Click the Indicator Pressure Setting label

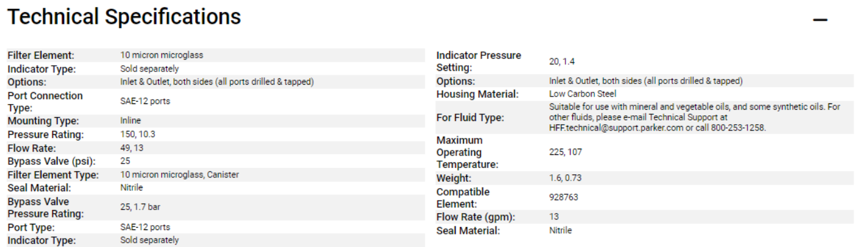(x=479, y=61)
